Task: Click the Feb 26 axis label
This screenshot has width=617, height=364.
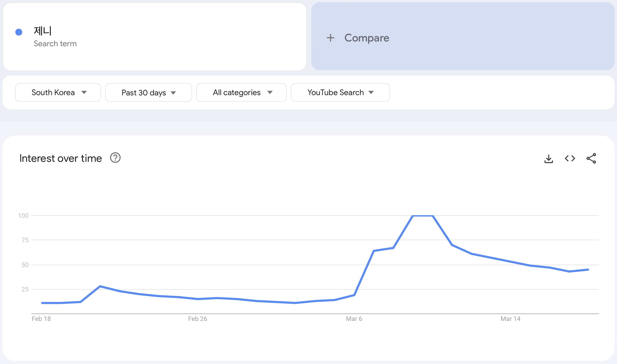Action: [197, 319]
